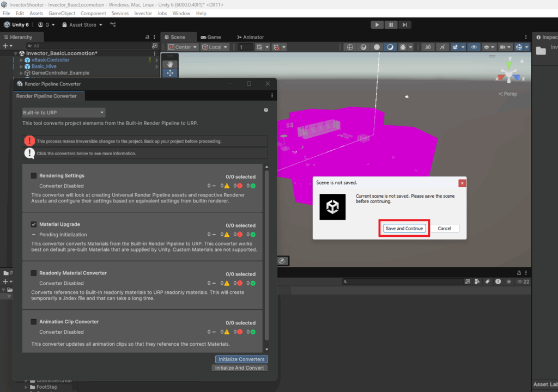The height and width of the screenshot is (392, 558).
Task: Search by type icon in Project panel
Action: (x=477, y=281)
